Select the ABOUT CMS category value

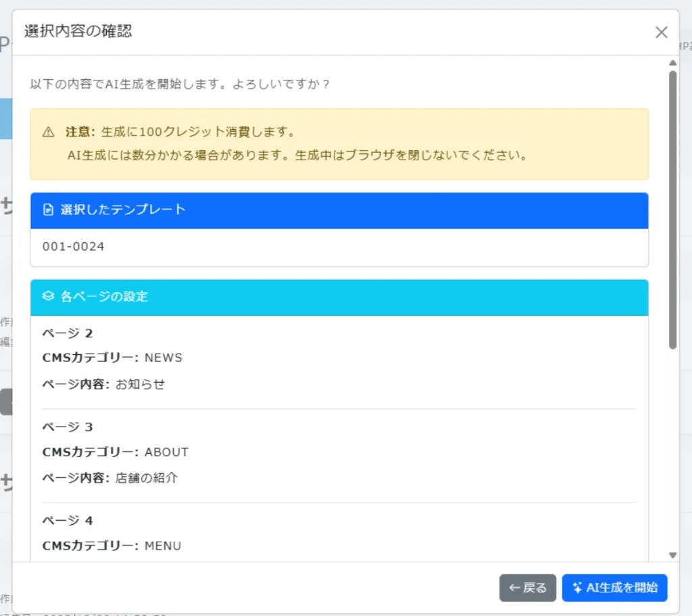click(166, 452)
